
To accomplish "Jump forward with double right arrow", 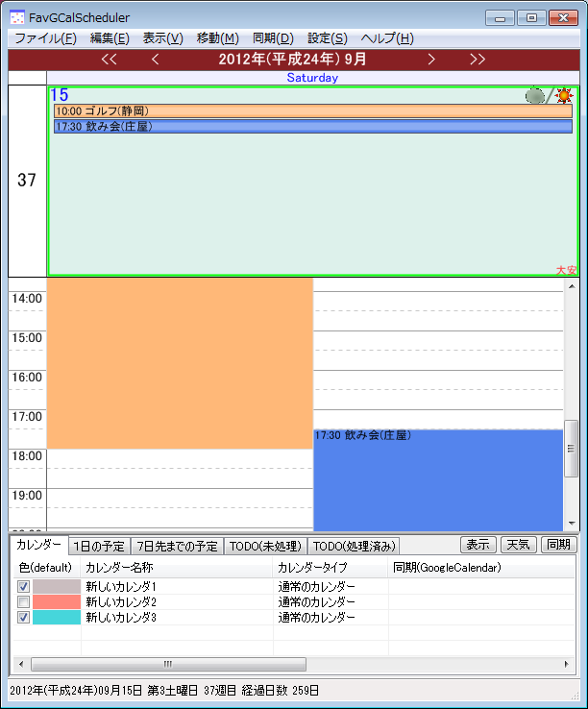I will (x=478, y=60).
